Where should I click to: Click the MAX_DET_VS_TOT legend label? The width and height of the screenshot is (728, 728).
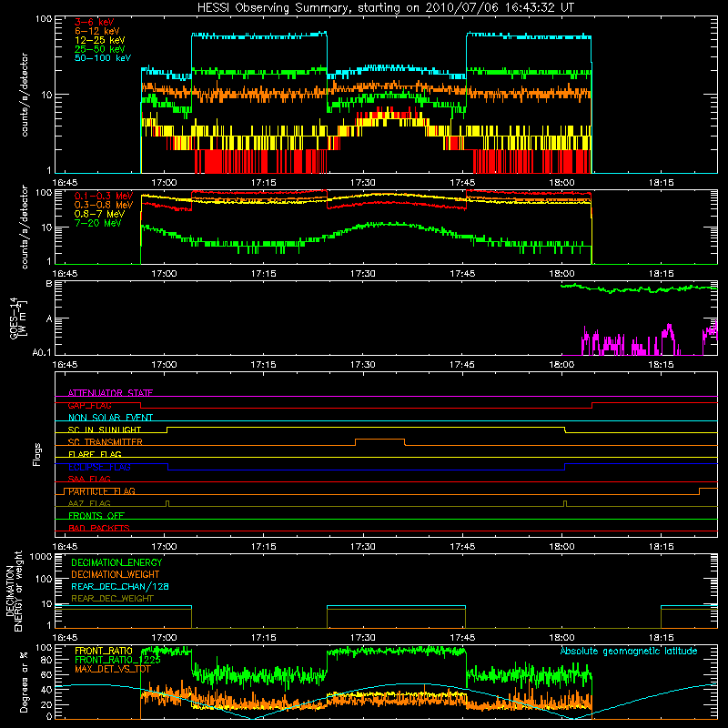tap(112, 669)
